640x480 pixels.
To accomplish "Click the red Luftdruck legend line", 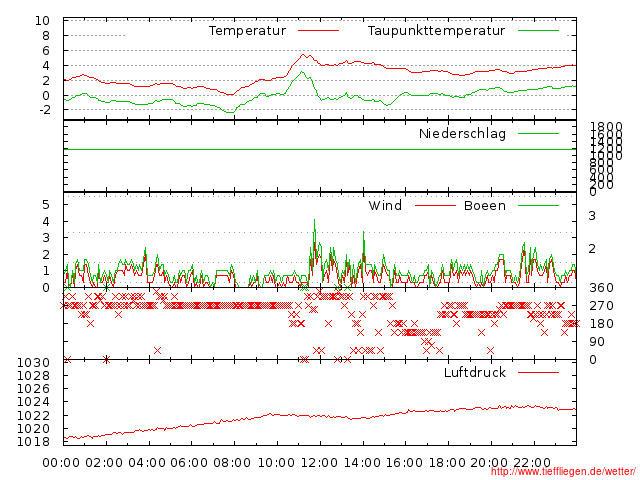I will [x=538, y=372].
